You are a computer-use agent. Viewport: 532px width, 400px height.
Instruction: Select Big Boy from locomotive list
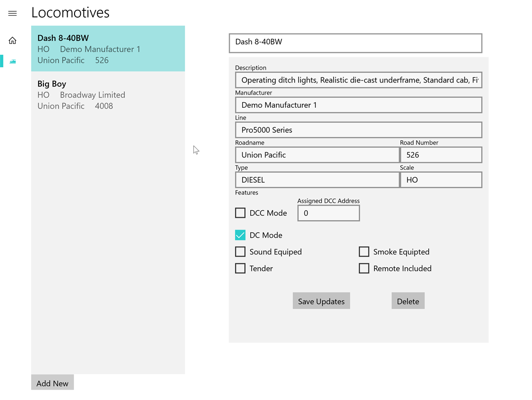point(108,95)
